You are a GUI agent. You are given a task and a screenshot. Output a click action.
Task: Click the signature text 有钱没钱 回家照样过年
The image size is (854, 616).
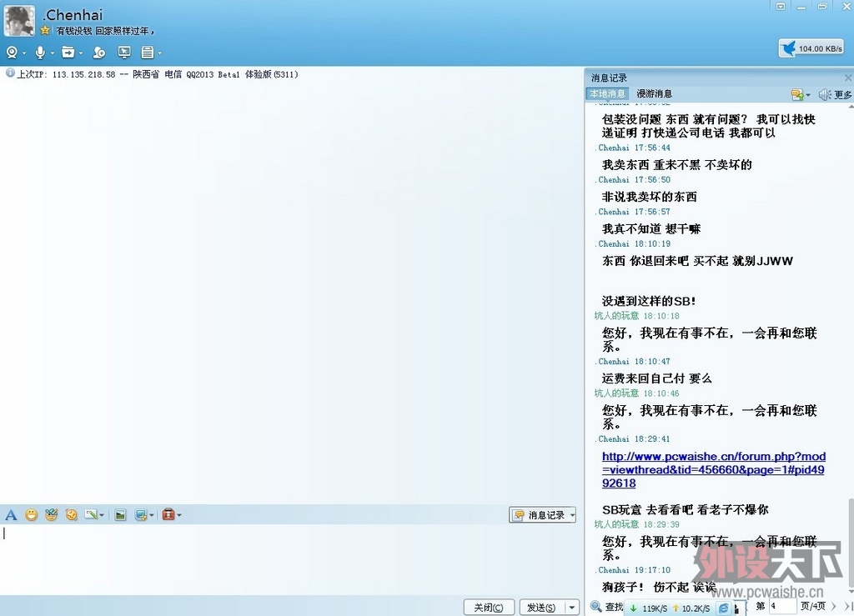click(x=105, y=31)
